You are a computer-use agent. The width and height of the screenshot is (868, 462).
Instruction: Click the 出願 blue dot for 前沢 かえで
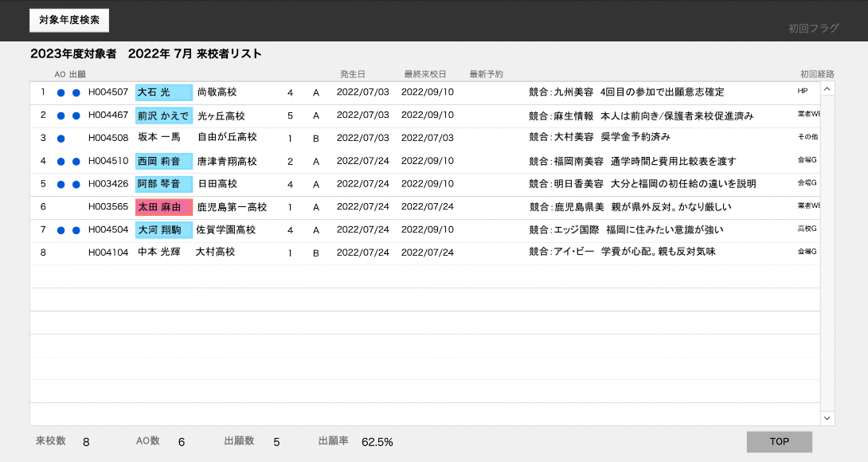pos(76,115)
